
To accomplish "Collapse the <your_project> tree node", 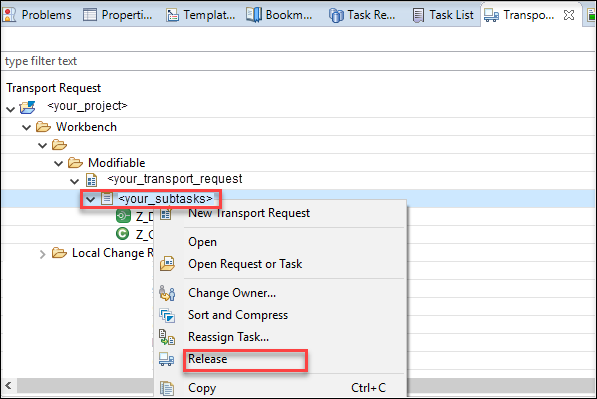I will tap(11, 109).
